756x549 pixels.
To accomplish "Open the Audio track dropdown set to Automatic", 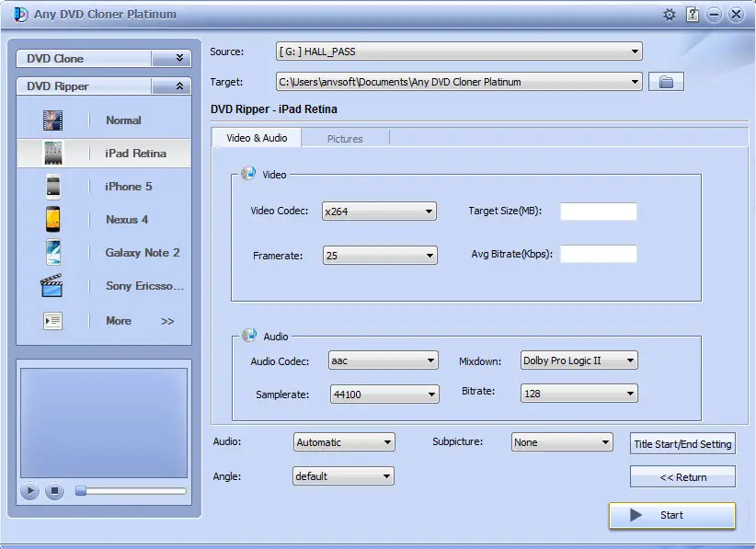I will [344, 442].
